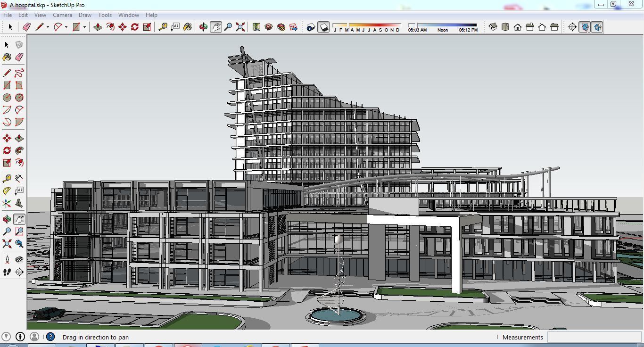This screenshot has width=644, height=347.
Task: Open the Line tool dropdown arrow
Action: 48,27
